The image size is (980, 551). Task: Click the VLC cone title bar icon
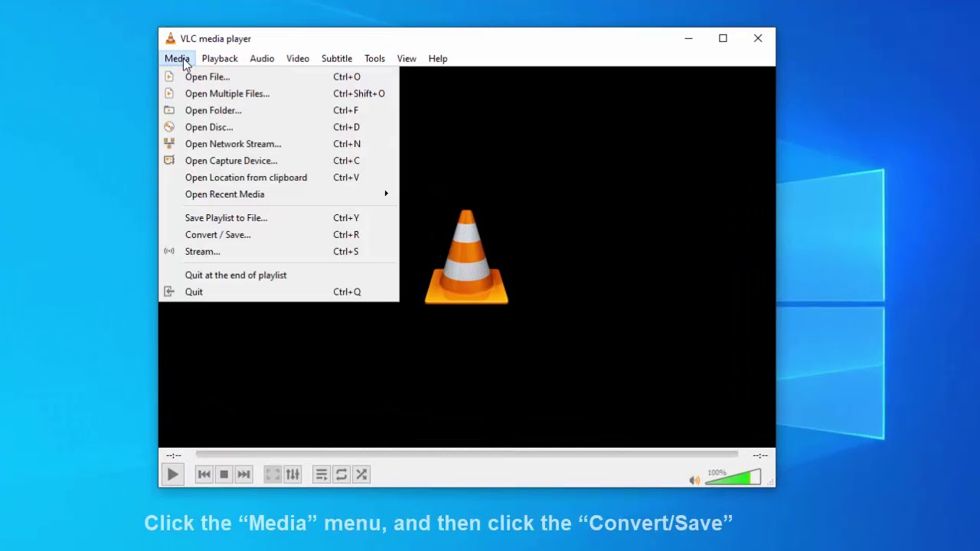tap(170, 38)
